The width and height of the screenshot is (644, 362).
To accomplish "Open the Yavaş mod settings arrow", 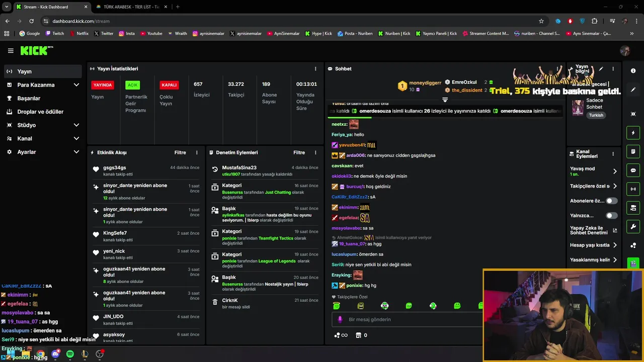I will [615, 171].
